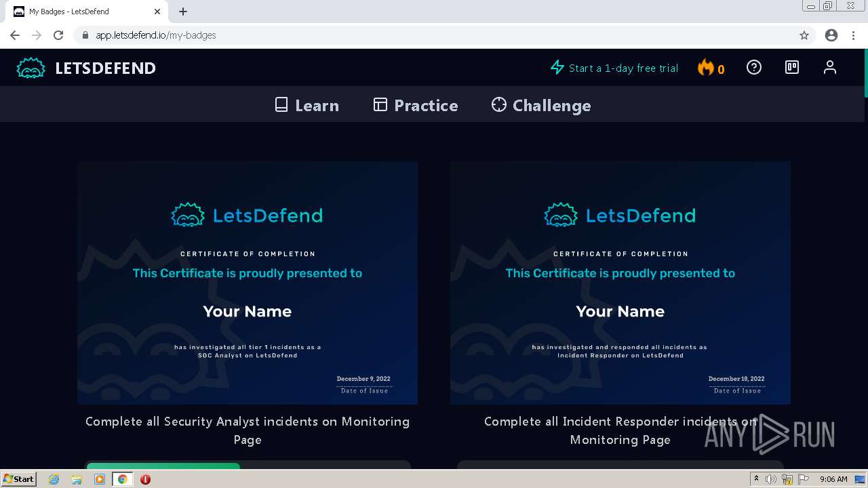Bookmark this page with the star icon
The width and height of the screenshot is (868, 488).
point(804,35)
